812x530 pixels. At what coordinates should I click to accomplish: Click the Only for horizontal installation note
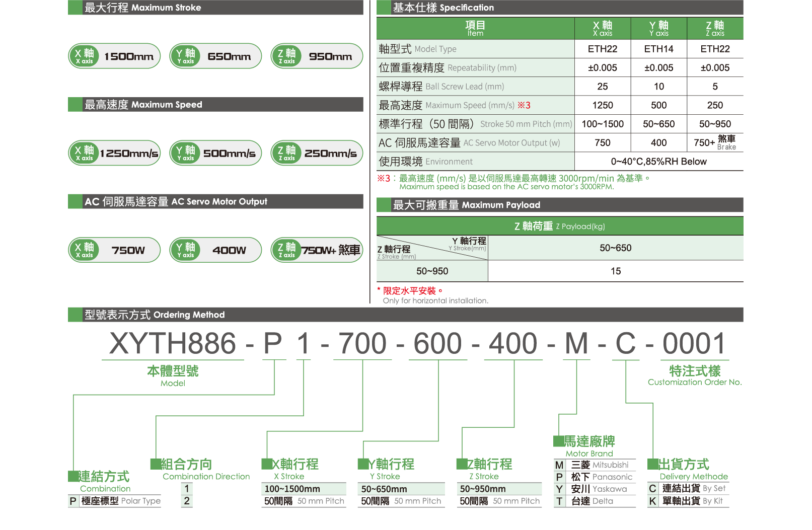tap(435, 300)
